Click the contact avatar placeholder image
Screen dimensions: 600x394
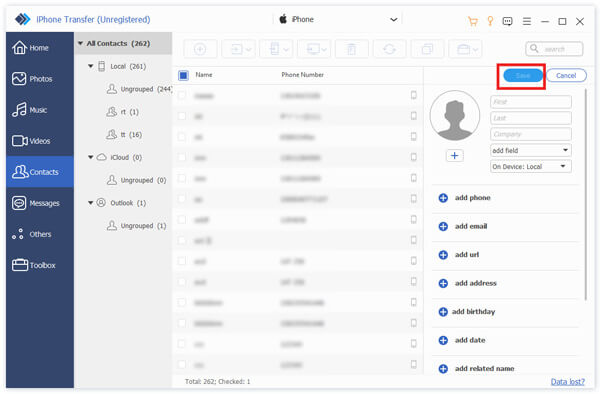coord(455,116)
